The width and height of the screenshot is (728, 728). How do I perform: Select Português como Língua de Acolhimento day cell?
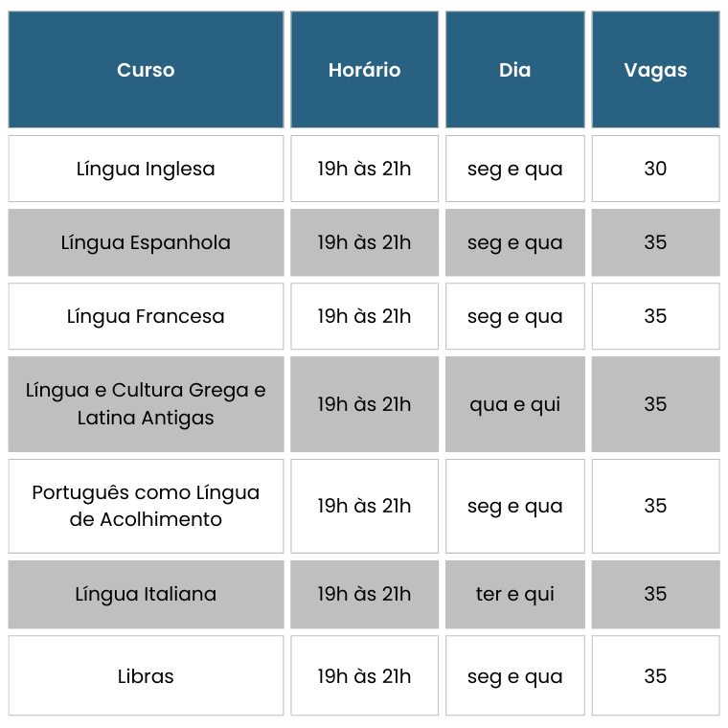[x=514, y=506]
